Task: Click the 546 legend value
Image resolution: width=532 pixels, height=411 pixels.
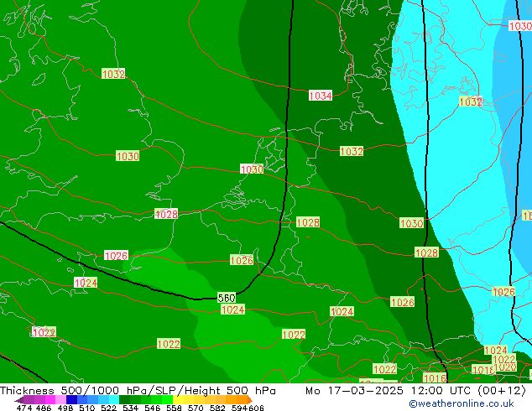Action: coord(153,408)
